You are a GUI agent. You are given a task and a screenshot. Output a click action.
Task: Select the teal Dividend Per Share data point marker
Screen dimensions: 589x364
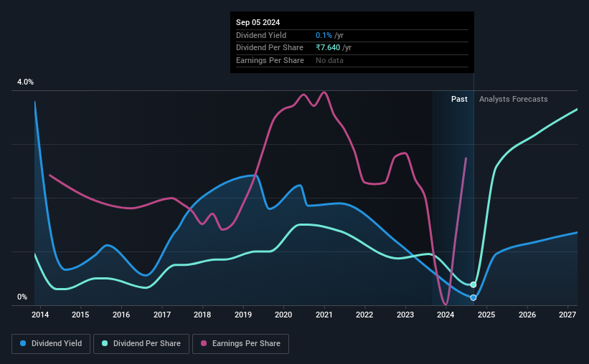(473, 284)
